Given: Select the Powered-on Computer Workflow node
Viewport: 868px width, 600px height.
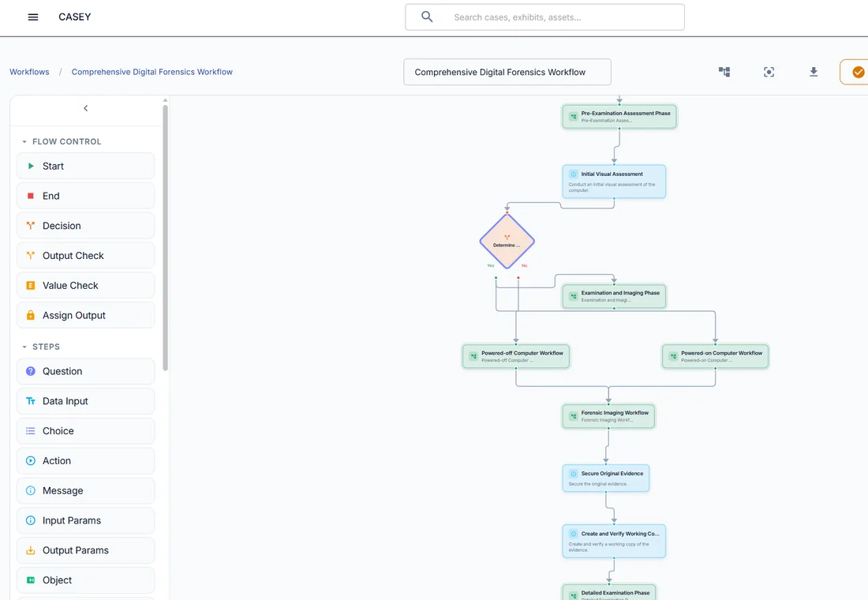Looking at the screenshot, I should tap(715, 357).
